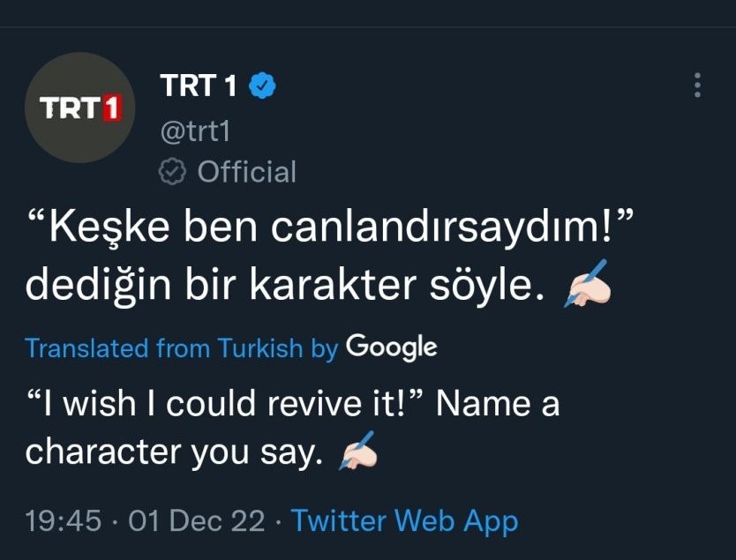736x560 pixels.
Task: Click the TRT 1 display name
Action: (x=199, y=86)
